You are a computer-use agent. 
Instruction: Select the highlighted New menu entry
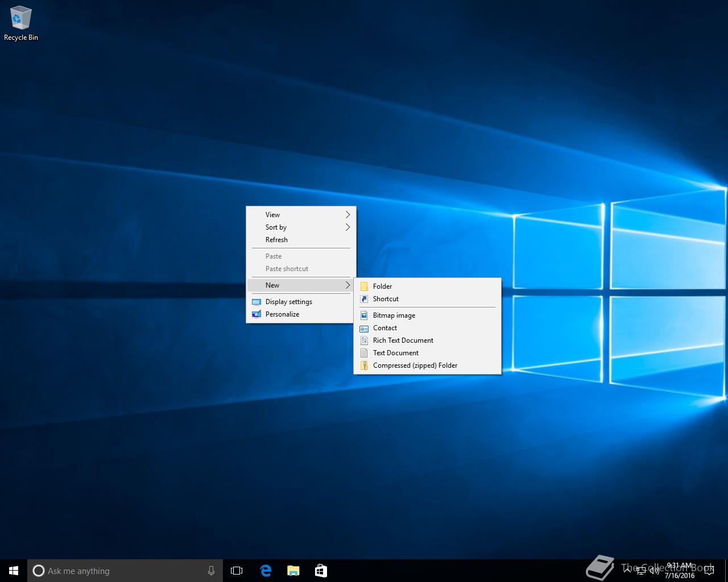tap(301, 285)
